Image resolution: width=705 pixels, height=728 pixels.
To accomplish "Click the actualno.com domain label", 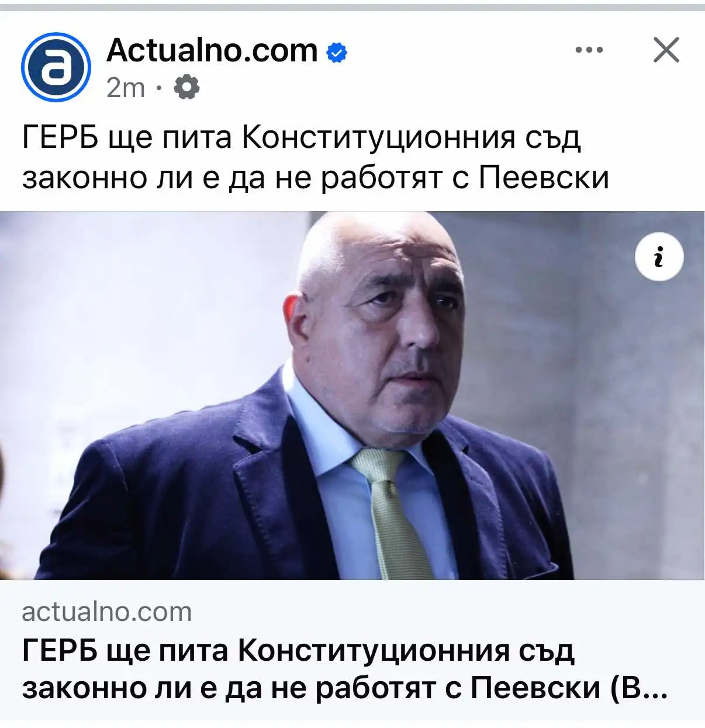I will [x=107, y=612].
